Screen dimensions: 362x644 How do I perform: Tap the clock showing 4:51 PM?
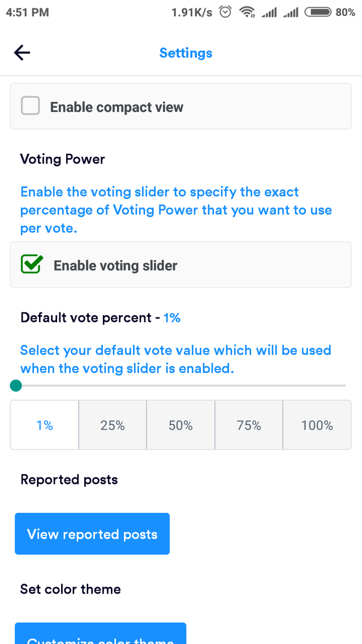click(x=25, y=11)
